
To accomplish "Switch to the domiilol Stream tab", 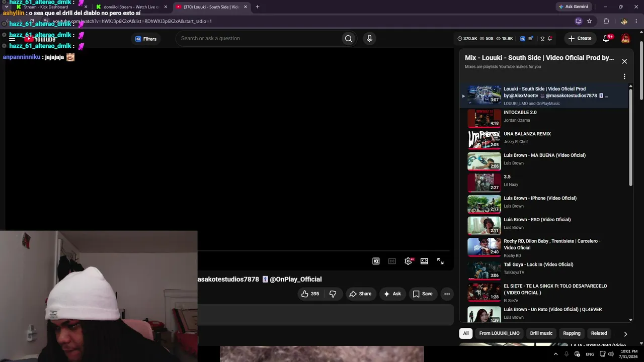I will click(131, 7).
